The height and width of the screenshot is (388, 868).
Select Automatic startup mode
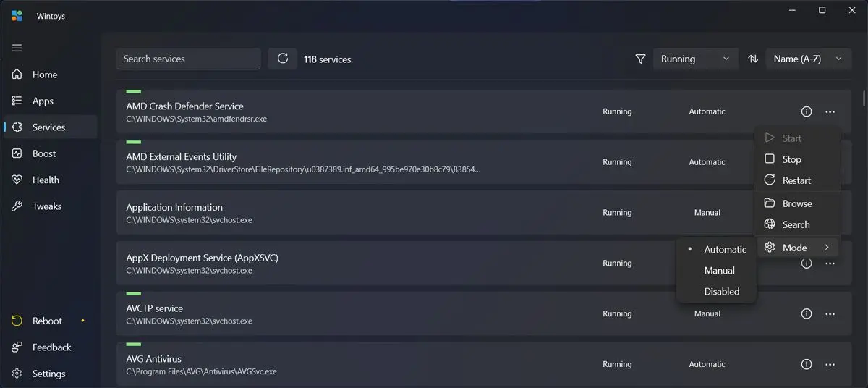[716, 249]
